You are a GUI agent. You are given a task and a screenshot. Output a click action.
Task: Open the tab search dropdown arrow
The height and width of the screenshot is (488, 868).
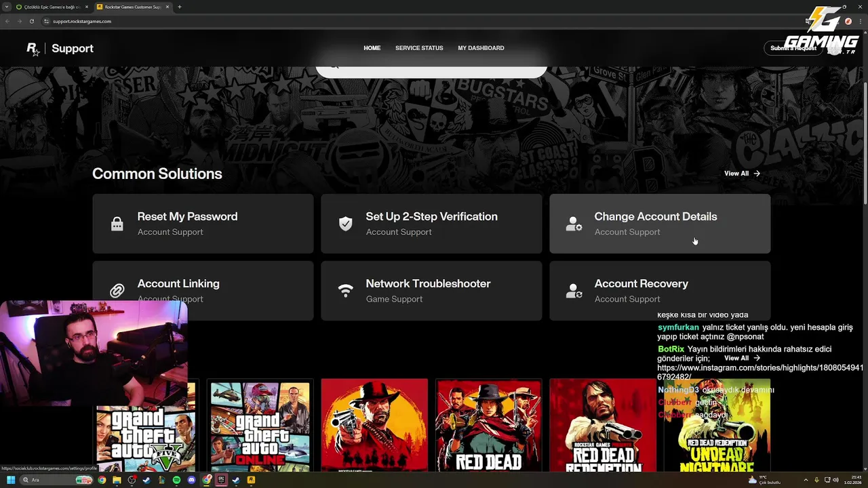[x=7, y=7]
